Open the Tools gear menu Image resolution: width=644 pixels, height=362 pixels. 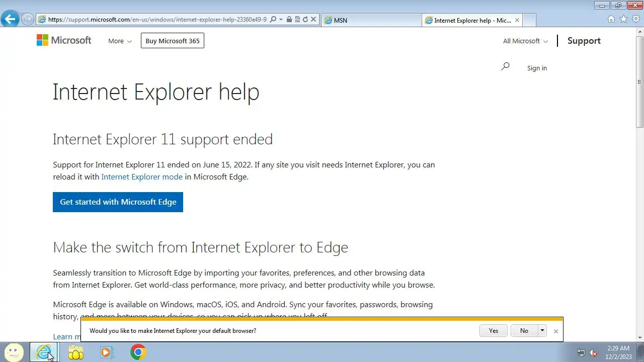(x=635, y=19)
